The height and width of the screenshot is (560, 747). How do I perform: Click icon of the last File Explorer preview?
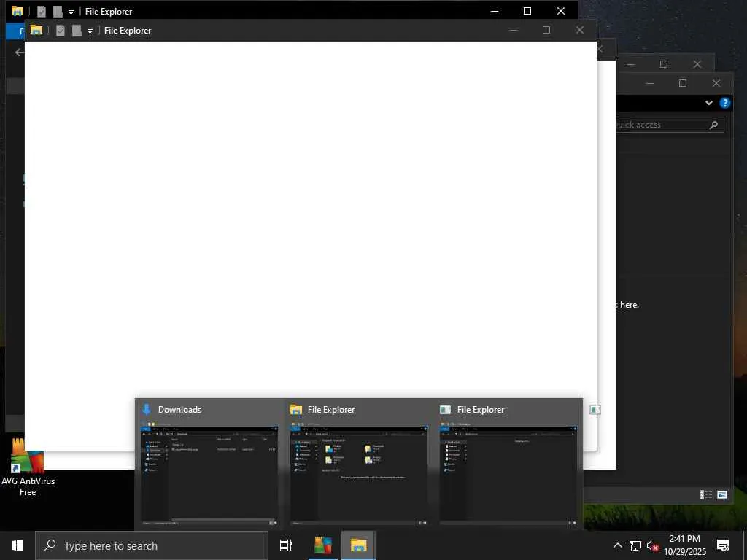coord(446,410)
